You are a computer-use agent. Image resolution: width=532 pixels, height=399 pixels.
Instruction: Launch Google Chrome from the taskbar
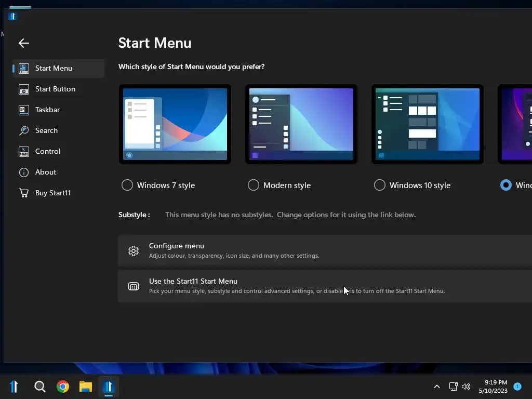pyautogui.click(x=63, y=387)
